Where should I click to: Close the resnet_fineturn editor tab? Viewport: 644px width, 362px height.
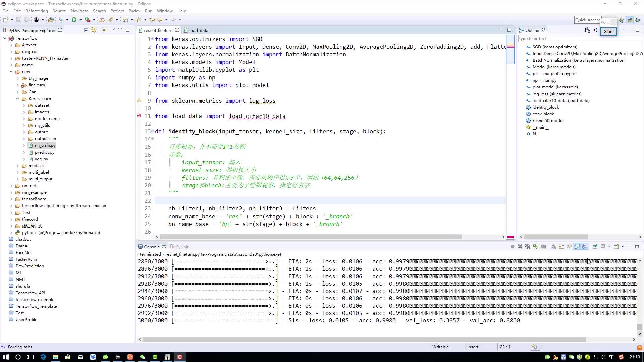coord(177,30)
